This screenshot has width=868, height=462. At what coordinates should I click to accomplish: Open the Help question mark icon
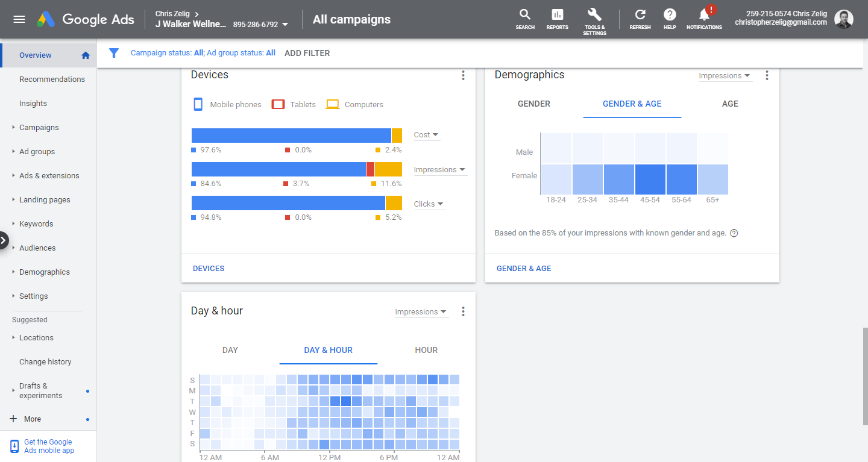[x=670, y=14]
